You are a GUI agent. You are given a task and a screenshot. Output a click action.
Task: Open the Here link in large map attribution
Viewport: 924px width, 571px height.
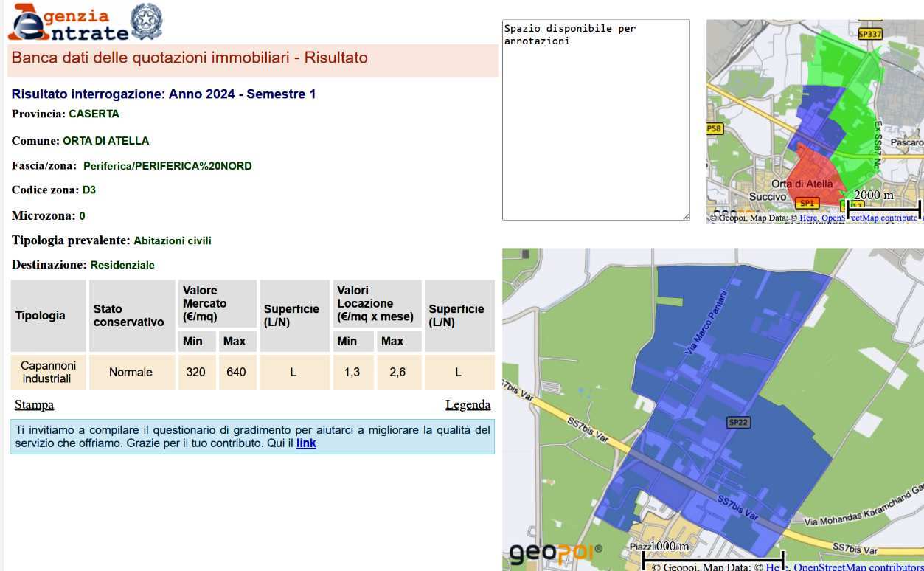(x=773, y=567)
